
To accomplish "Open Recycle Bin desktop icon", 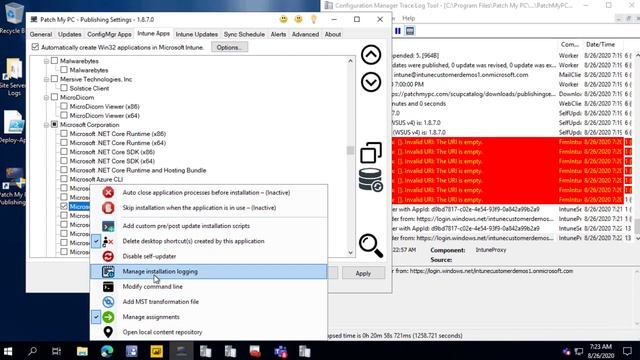I will coord(13,18).
